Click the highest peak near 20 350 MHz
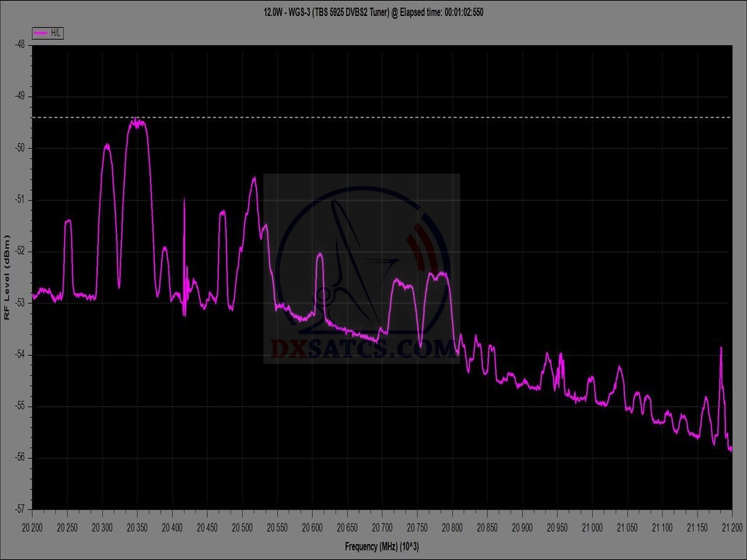 [x=136, y=122]
